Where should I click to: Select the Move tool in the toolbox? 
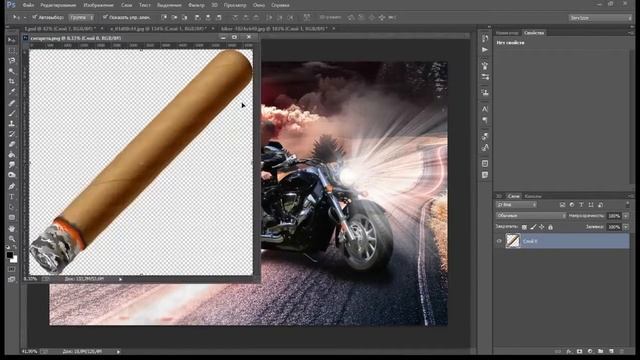pos(11,40)
